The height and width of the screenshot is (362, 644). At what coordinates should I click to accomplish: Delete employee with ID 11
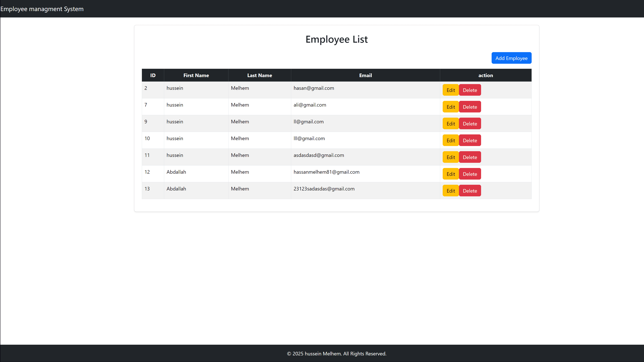click(x=469, y=157)
